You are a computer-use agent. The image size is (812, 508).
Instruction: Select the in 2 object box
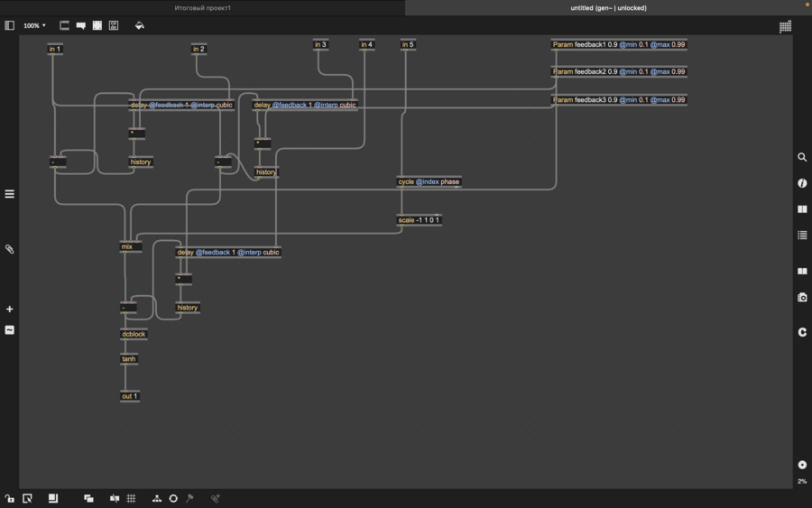pyautogui.click(x=198, y=50)
